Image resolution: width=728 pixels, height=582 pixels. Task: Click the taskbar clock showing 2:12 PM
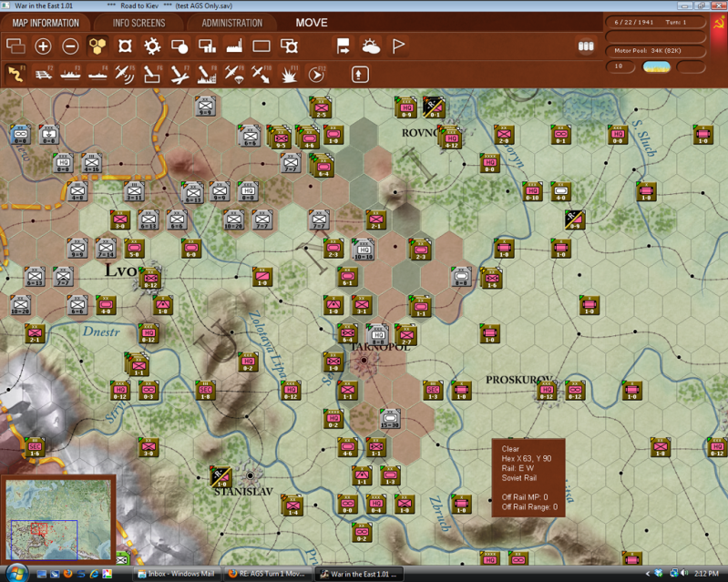tap(707, 574)
